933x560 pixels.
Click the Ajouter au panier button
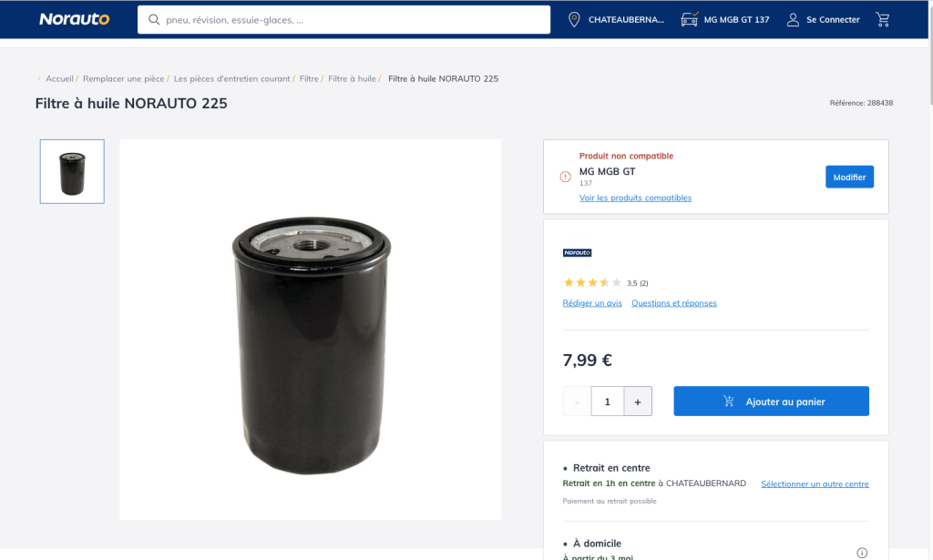[x=771, y=402]
